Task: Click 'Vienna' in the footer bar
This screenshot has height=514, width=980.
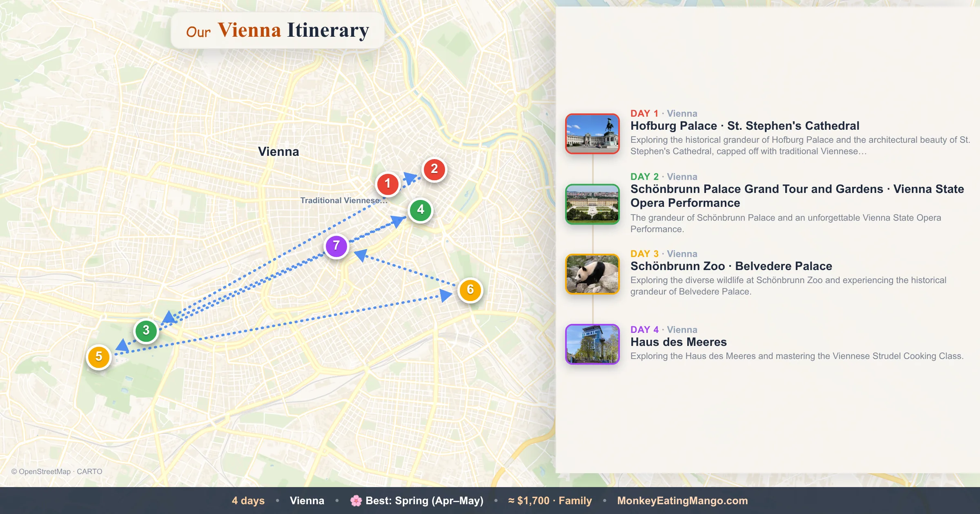Action: point(307,501)
